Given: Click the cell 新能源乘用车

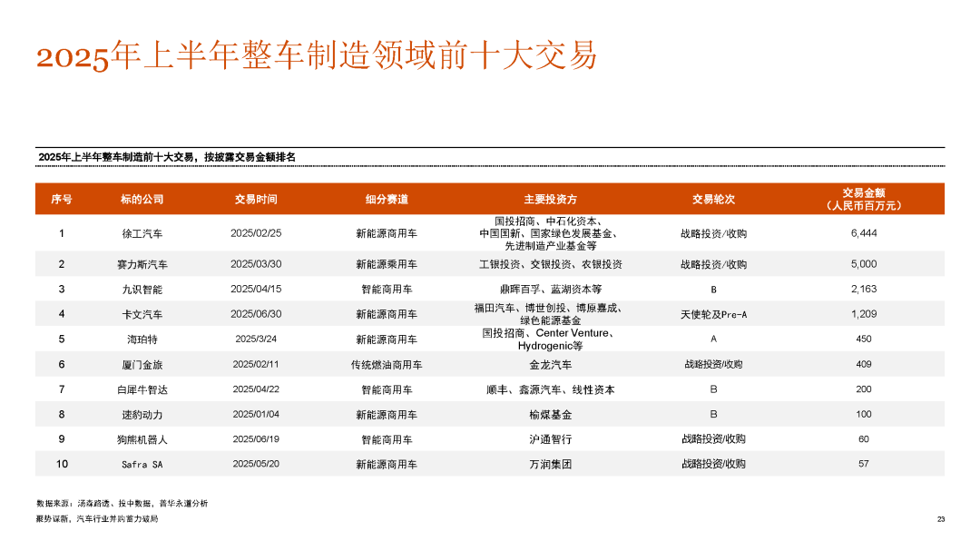Looking at the screenshot, I should (x=387, y=264).
